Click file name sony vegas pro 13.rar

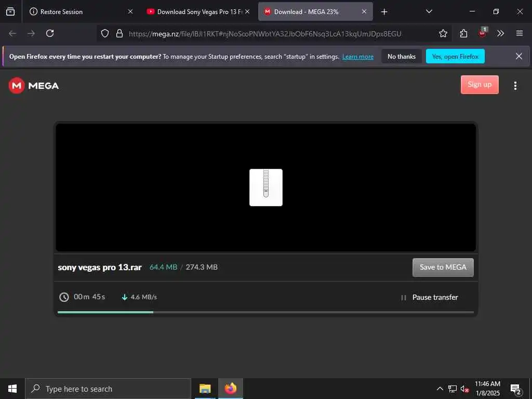coord(100,268)
